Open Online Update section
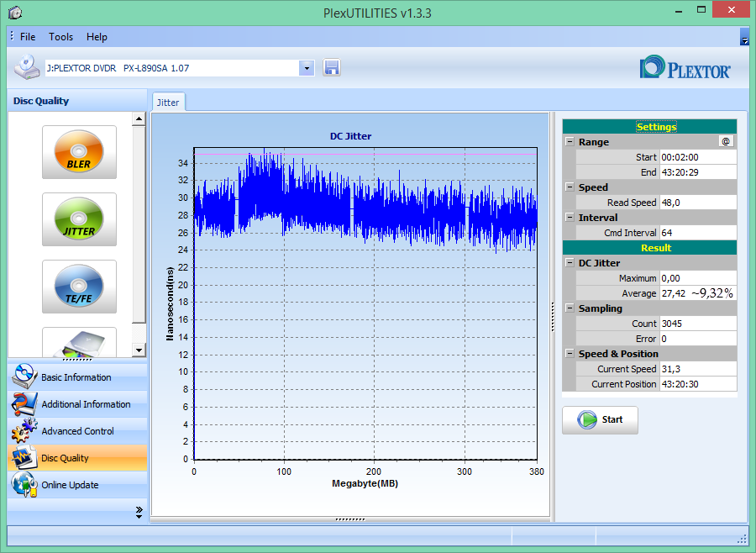The width and height of the screenshot is (756, 553). [x=77, y=485]
